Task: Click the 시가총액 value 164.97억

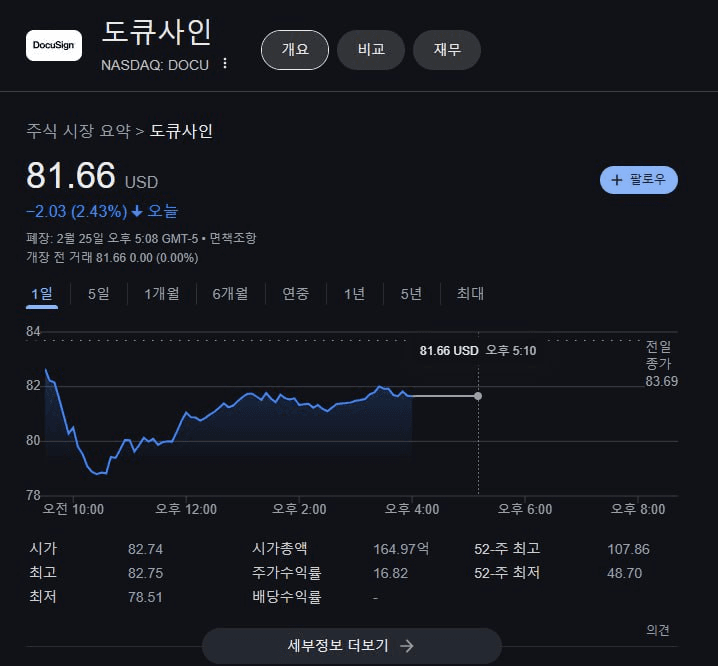Action: (401, 549)
